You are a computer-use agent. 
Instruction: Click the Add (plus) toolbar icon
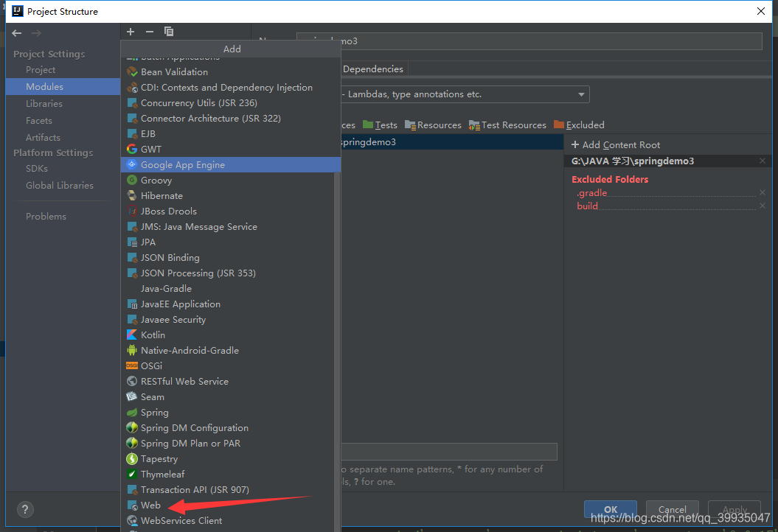coord(131,32)
